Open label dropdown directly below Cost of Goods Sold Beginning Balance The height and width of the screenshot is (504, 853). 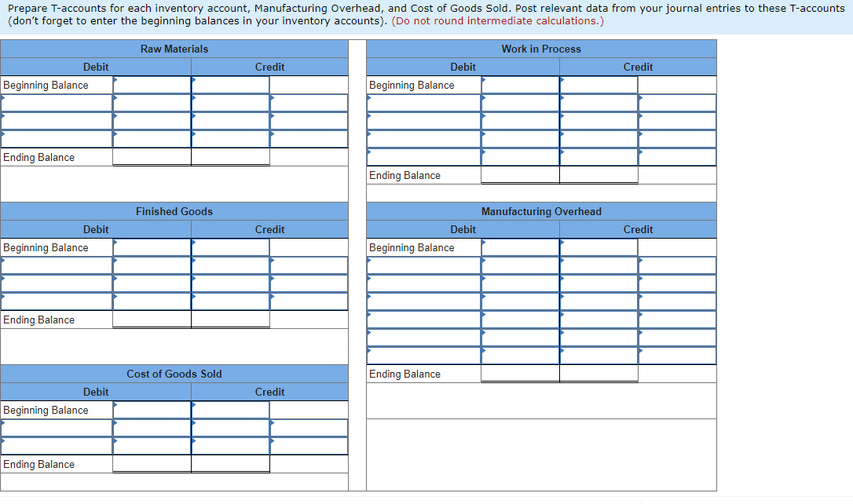[57, 428]
